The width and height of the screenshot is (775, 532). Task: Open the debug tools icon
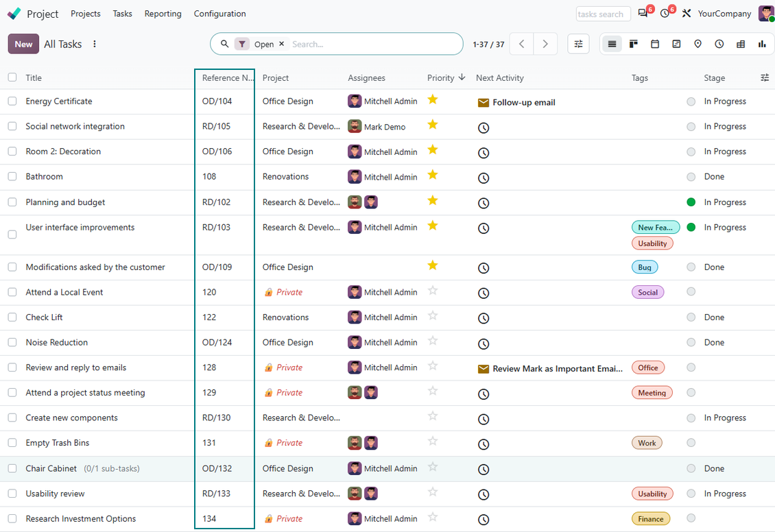[x=687, y=13]
